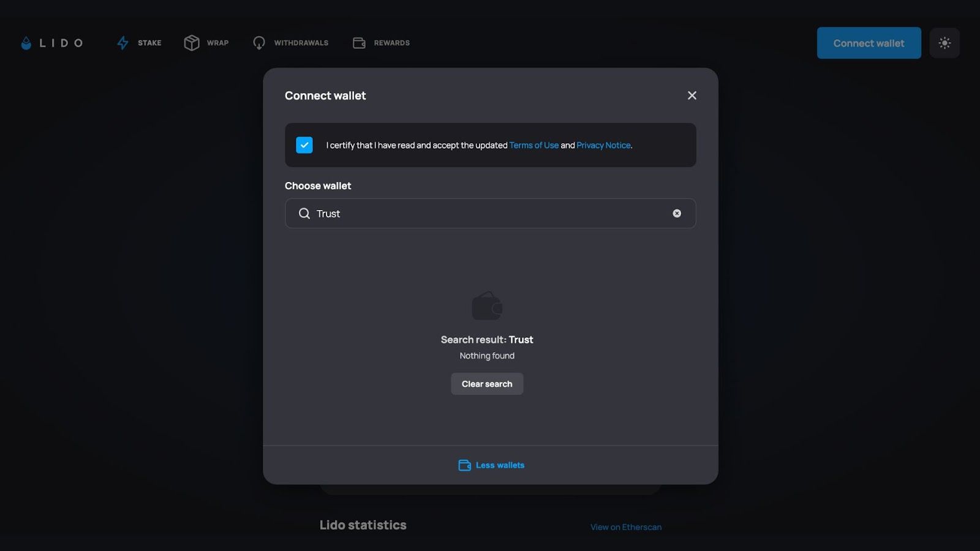
Task: Click the Connect wallet header button
Action: (x=869, y=43)
